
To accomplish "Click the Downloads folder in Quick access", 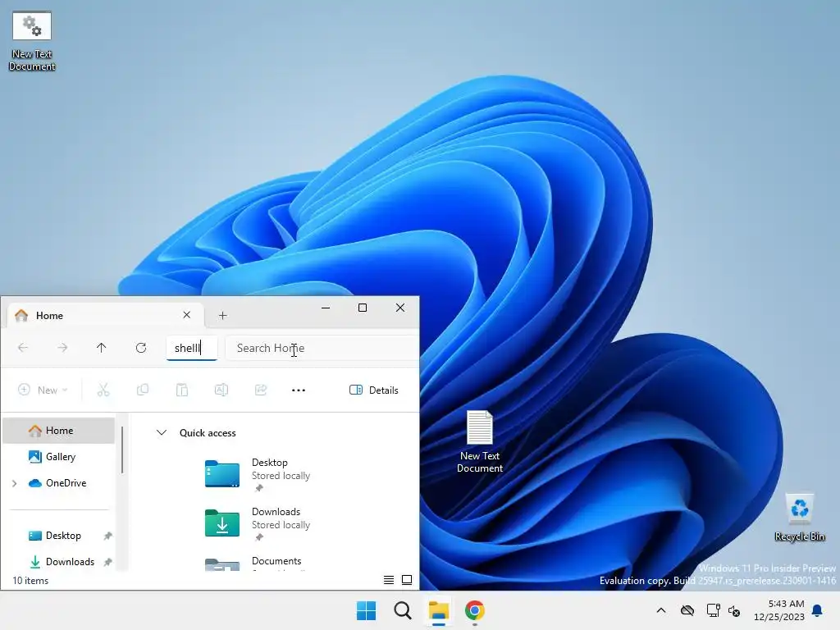I will click(258, 523).
